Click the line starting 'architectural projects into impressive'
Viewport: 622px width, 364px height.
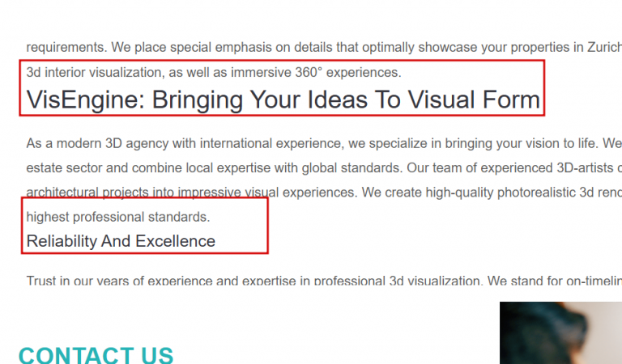[324, 193]
